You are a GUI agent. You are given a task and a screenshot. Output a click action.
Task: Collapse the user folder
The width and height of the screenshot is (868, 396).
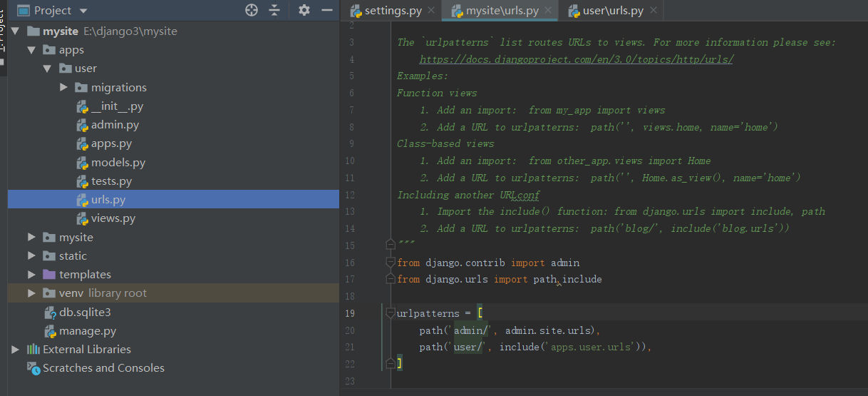point(47,68)
